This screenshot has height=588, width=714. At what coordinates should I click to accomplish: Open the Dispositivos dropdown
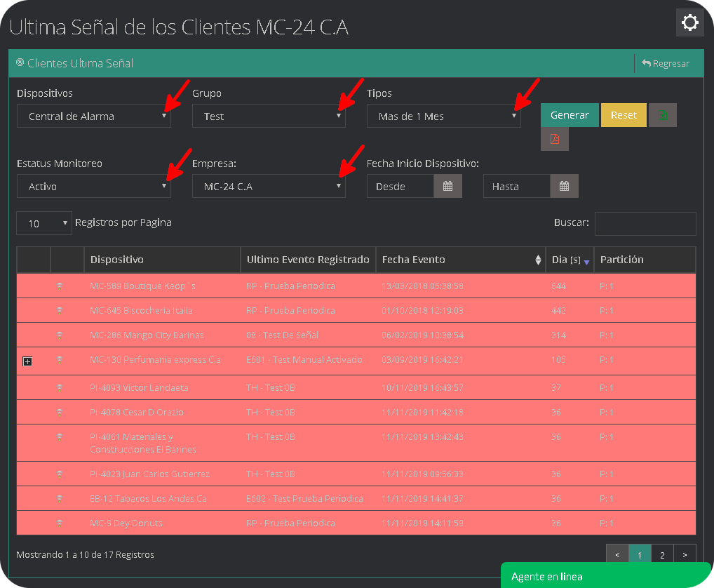pos(94,116)
